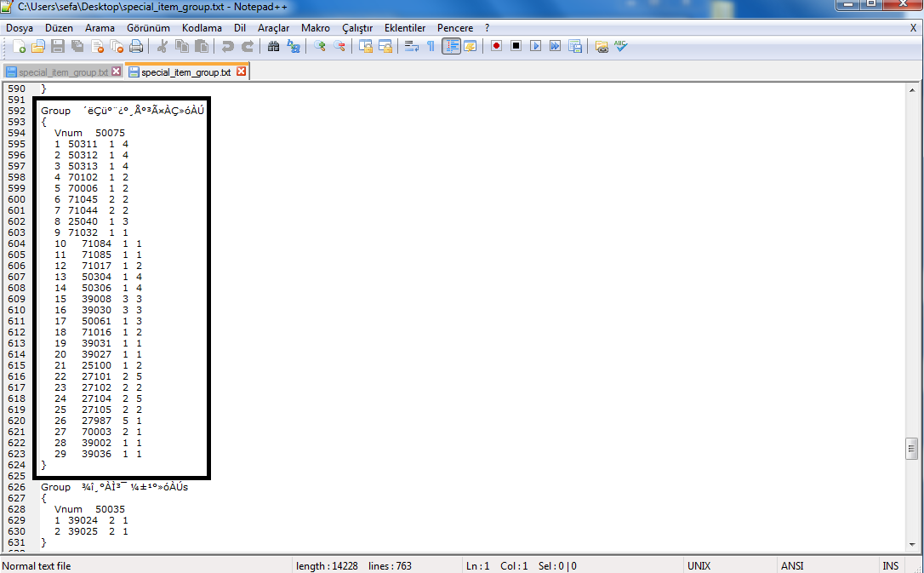Click the Close All documents icon
Viewport: 924px width, 573px height.
pyautogui.click(x=117, y=46)
